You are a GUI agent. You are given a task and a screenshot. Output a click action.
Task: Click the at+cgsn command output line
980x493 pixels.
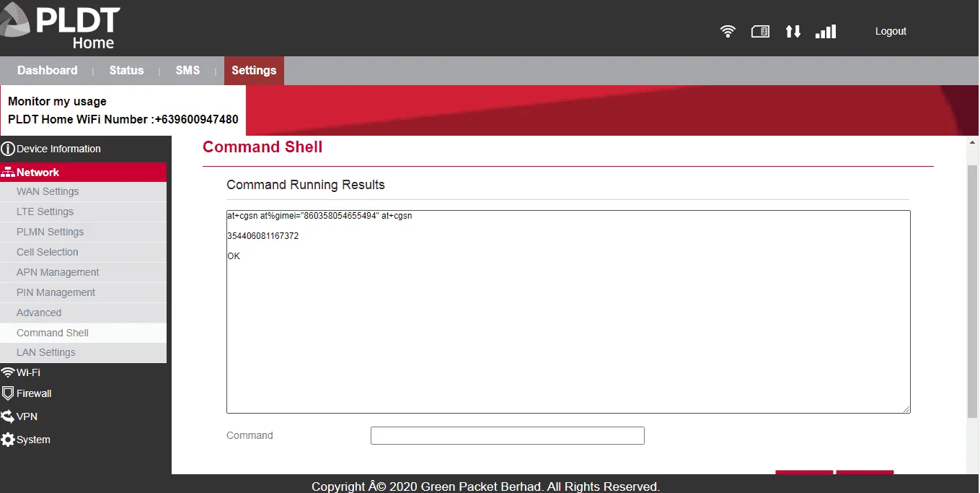coord(319,216)
